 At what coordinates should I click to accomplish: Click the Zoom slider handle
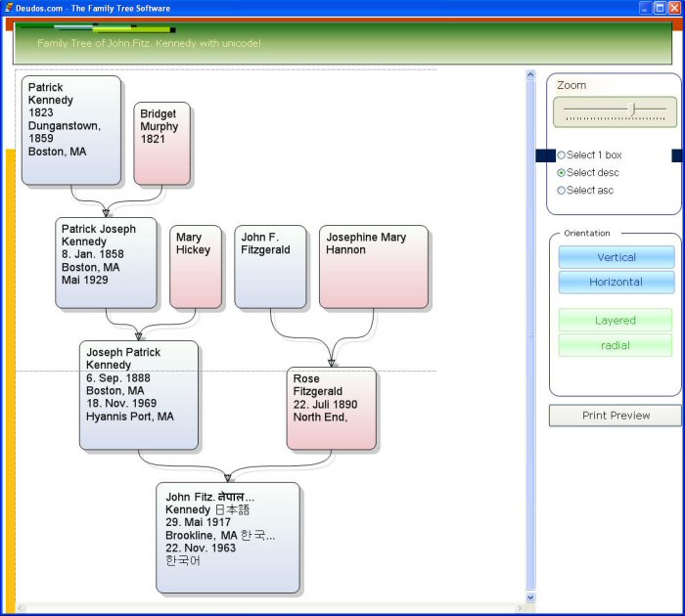tap(633, 110)
